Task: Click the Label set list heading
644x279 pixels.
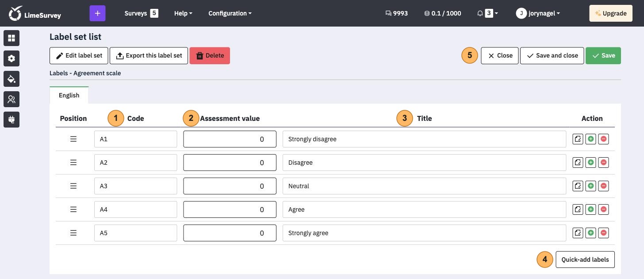Action: click(x=76, y=37)
